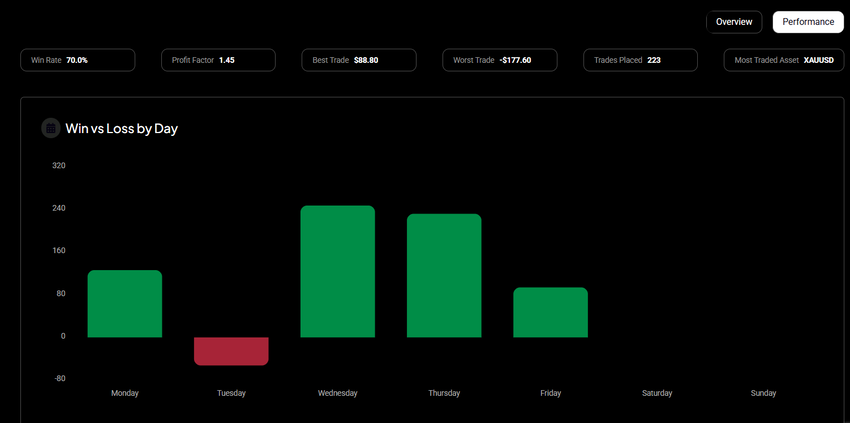This screenshot has width=850, height=423.
Task: Select the Performance tab
Action: pos(808,22)
